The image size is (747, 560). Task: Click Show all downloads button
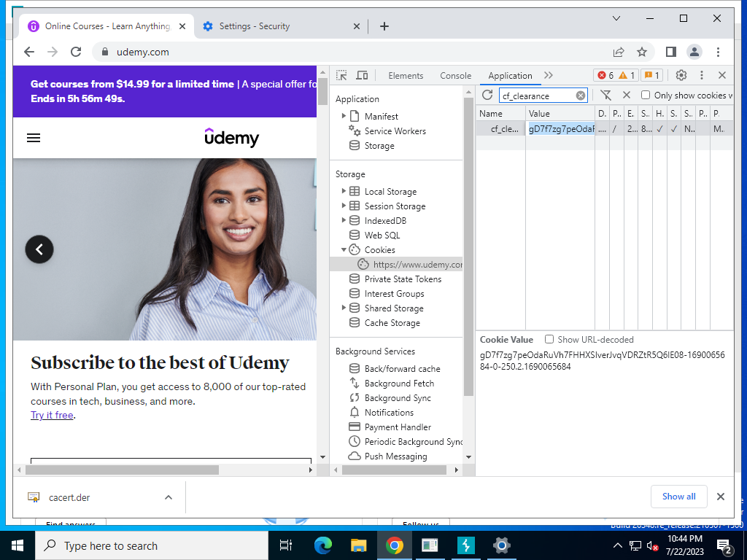coord(678,497)
